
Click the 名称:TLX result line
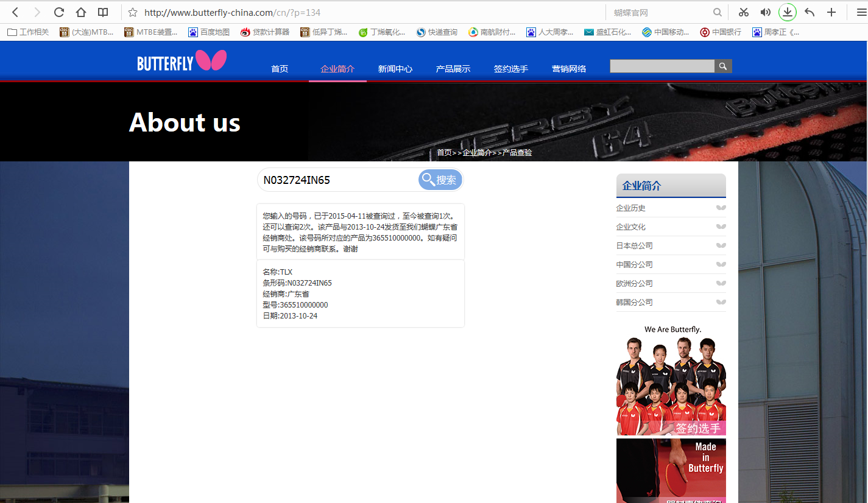(x=278, y=272)
